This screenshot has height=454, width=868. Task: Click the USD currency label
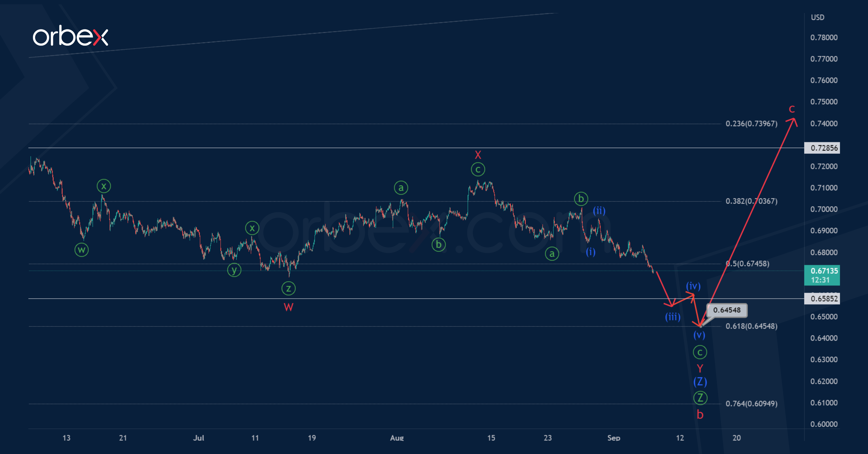pyautogui.click(x=817, y=17)
